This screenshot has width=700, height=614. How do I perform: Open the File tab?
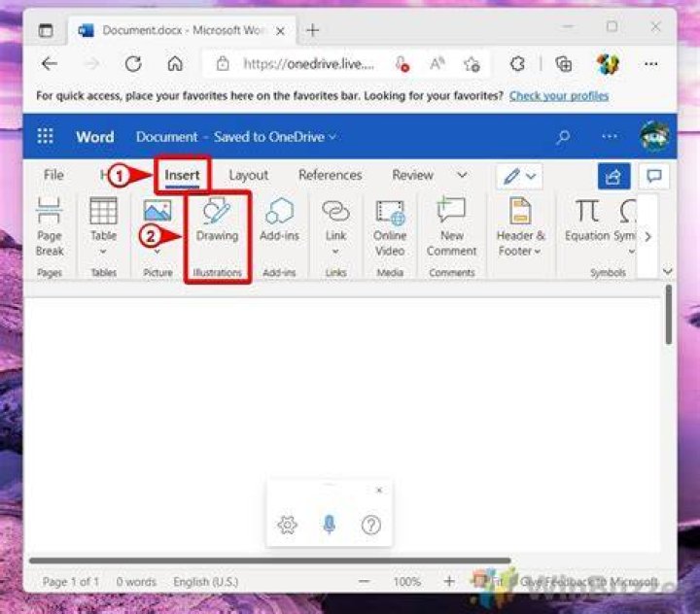click(x=53, y=175)
